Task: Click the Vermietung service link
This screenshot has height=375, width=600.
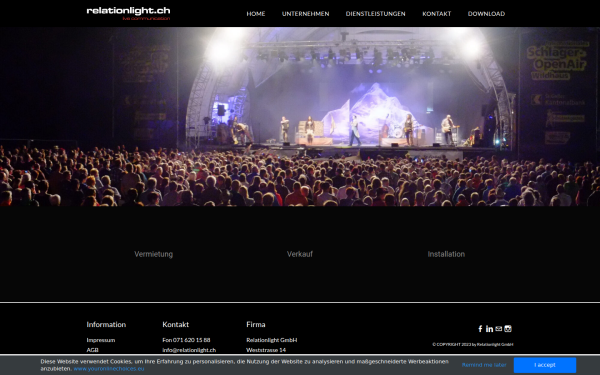Action: pos(153,254)
